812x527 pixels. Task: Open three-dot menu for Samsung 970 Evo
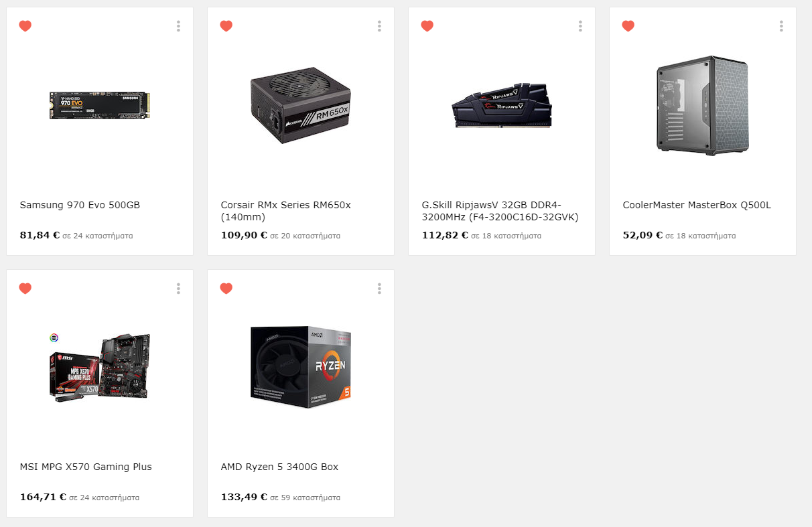pyautogui.click(x=178, y=26)
